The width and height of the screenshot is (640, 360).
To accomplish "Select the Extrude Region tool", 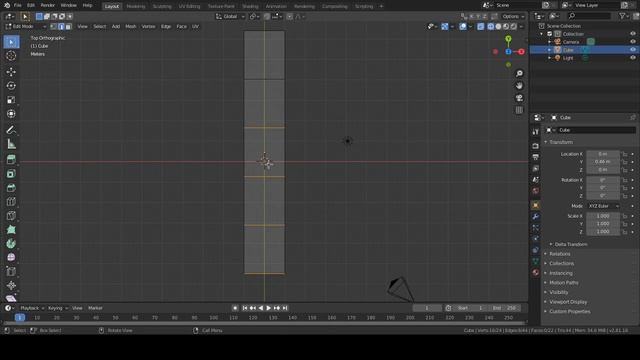I will [11, 160].
